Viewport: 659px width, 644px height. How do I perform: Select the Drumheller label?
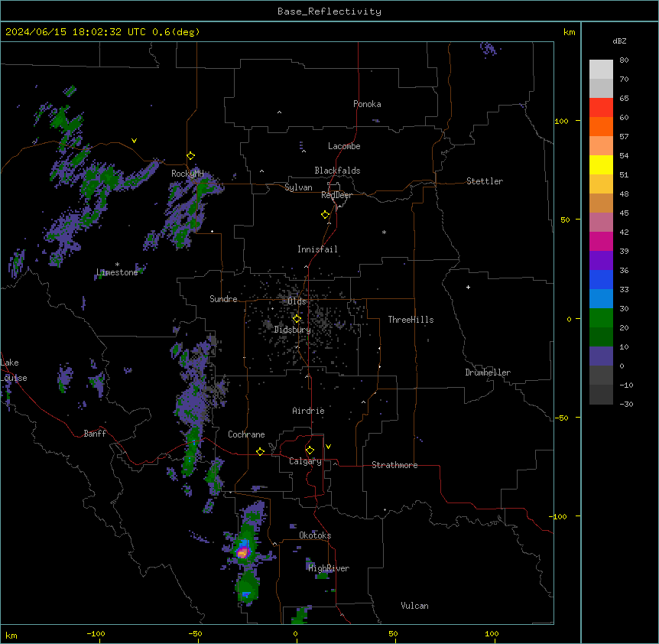(x=488, y=372)
